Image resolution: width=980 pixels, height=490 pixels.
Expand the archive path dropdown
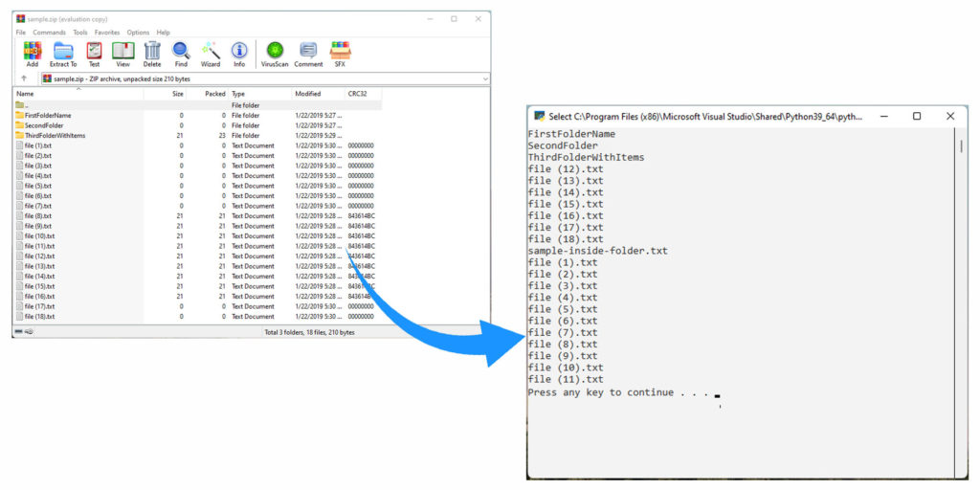484,78
